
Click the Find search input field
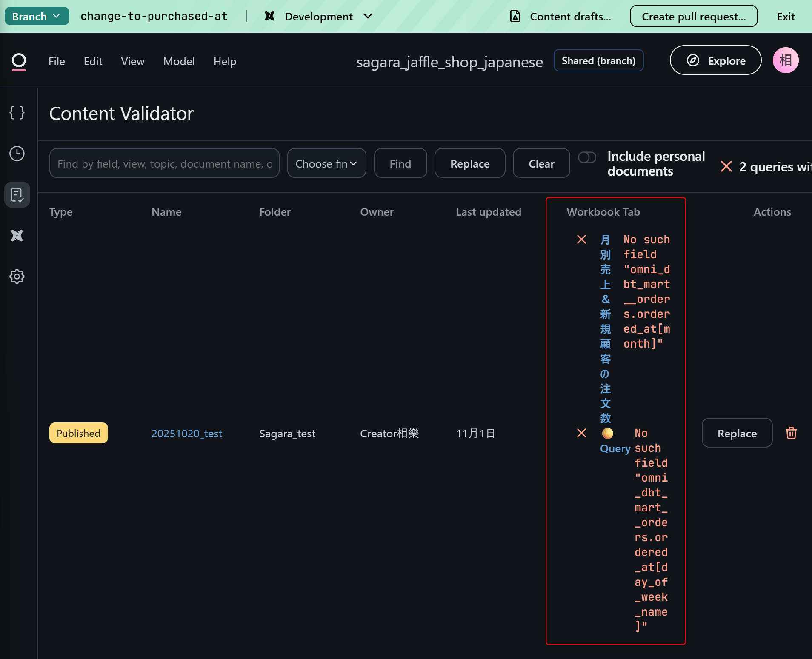tap(164, 163)
